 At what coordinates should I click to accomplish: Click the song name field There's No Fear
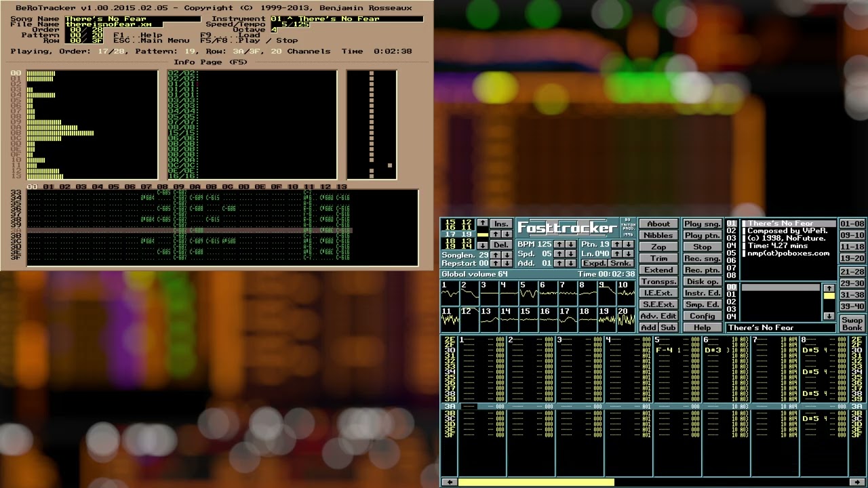[780, 327]
